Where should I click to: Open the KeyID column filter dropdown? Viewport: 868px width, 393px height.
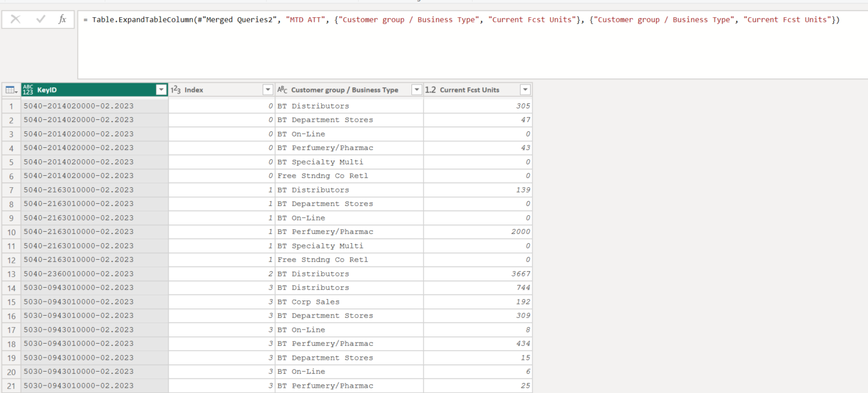point(161,90)
